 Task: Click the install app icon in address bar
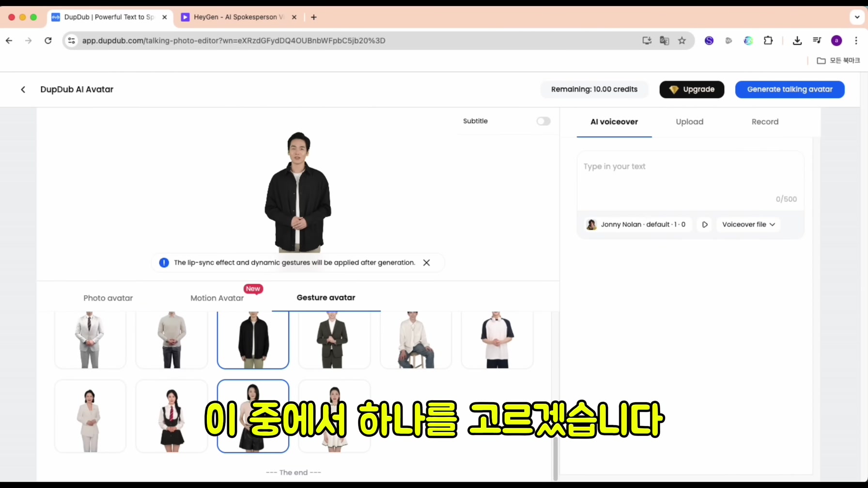647,41
